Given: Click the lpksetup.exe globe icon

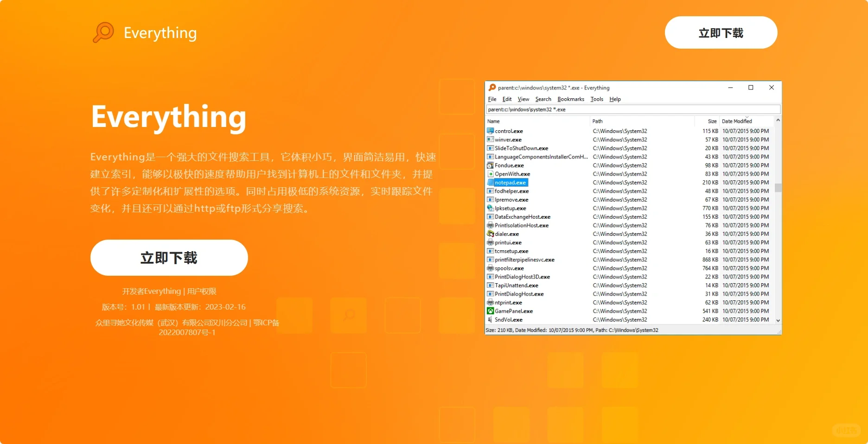Looking at the screenshot, I should point(490,208).
